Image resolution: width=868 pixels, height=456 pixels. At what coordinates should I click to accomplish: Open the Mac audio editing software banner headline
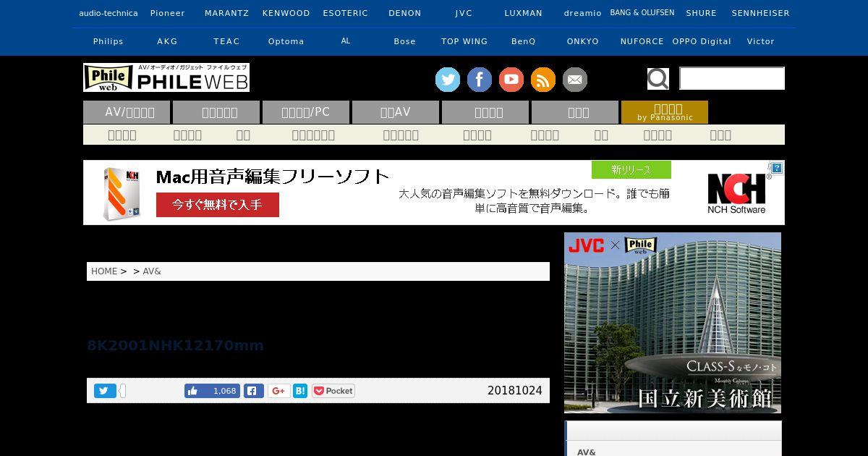[x=273, y=177]
